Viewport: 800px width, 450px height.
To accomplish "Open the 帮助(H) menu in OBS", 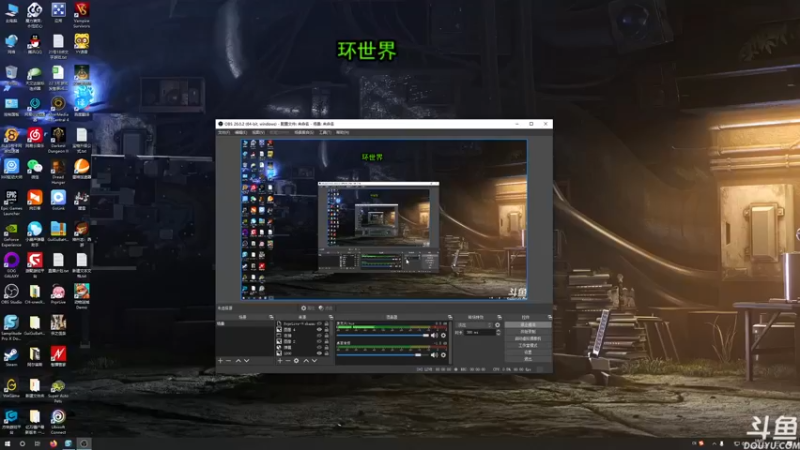I will point(342,132).
